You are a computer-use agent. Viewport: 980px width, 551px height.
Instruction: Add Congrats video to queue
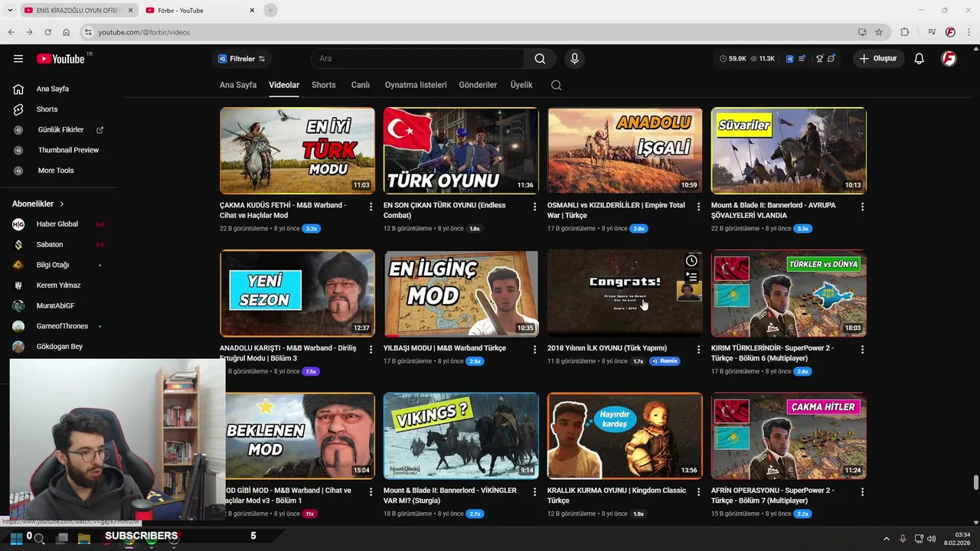tap(691, 277)
